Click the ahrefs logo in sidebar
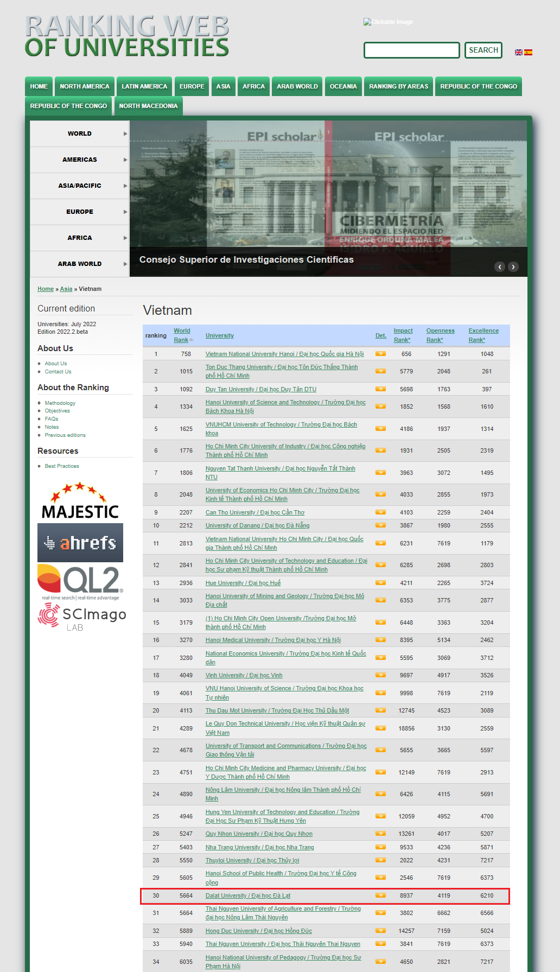Screen dimensions: 560x972 [x=80, y=543]
